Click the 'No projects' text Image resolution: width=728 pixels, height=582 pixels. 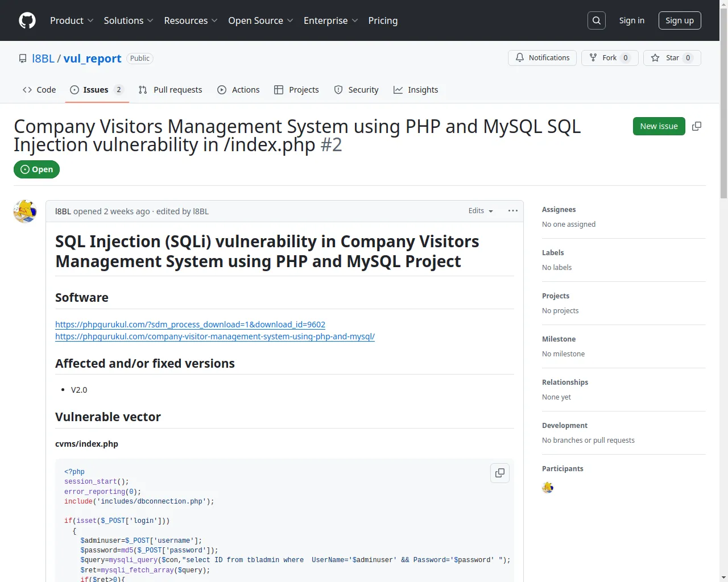point(560,311)
